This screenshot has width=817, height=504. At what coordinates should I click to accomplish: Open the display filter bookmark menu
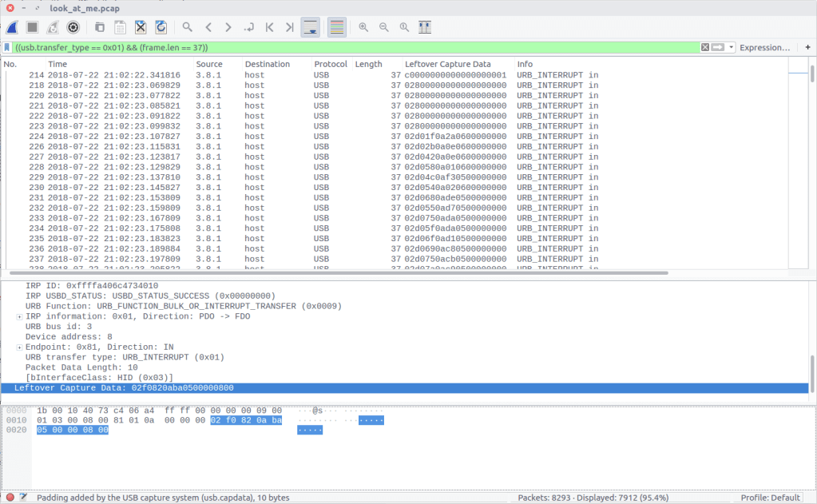coord(7,48)
